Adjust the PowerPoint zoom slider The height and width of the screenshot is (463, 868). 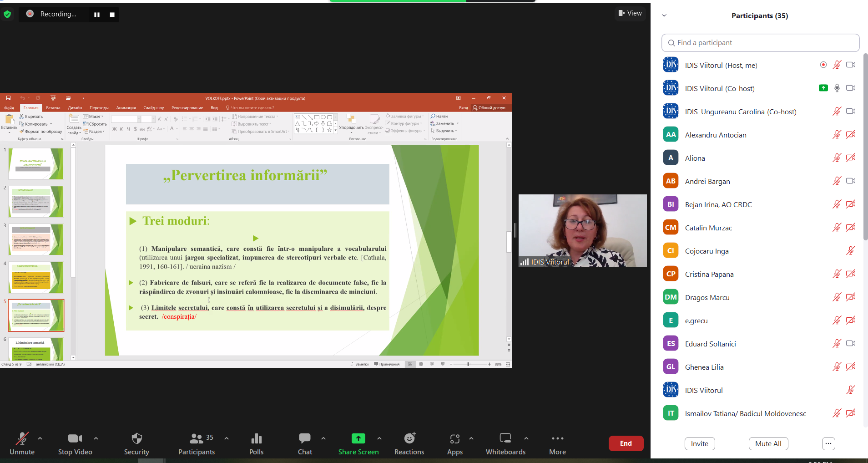[x=469, y=364]
